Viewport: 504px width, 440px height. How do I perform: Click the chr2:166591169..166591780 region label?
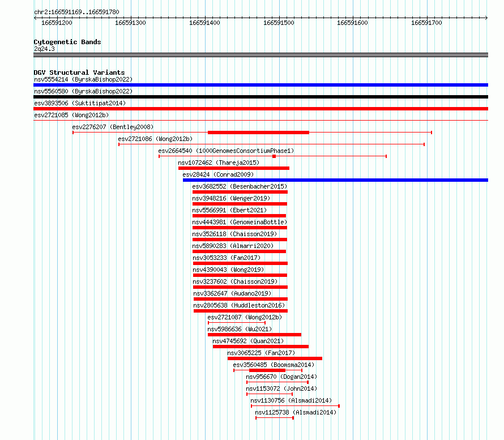pyautogui.click(x=76, y=12)
